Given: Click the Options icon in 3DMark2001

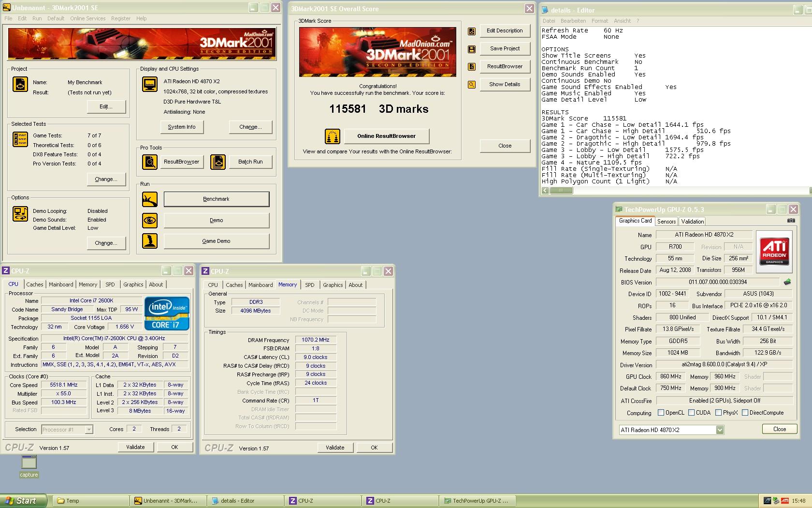Looking at the screenshot, I should 20,213.
